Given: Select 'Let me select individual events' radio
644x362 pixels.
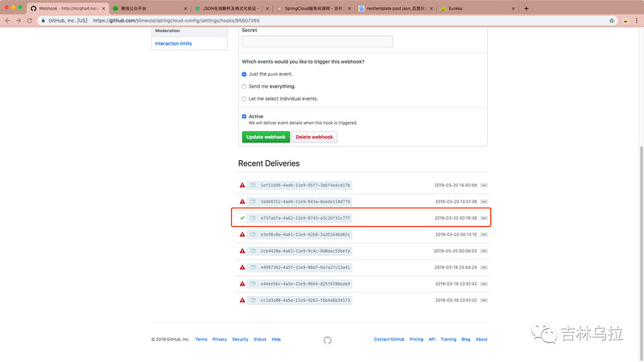Looking at the screenshot, I should pyautogui.click(x=244, y=99).
